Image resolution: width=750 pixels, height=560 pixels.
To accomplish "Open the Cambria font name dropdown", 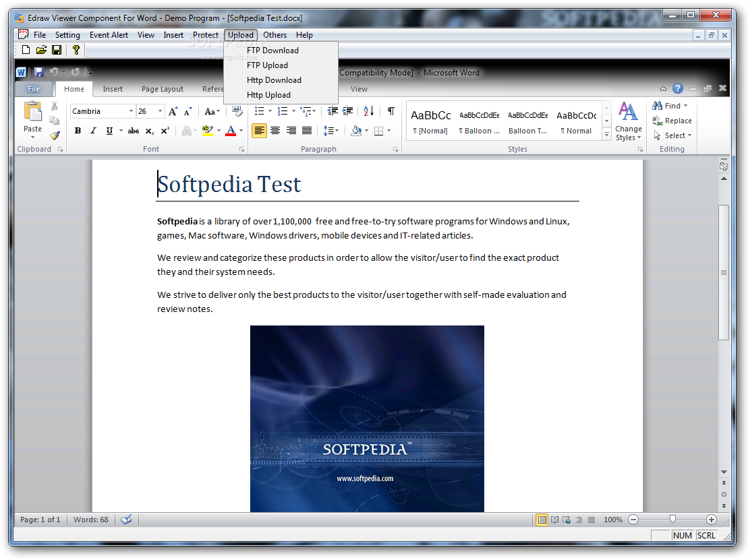I will [x=131, y=111].
